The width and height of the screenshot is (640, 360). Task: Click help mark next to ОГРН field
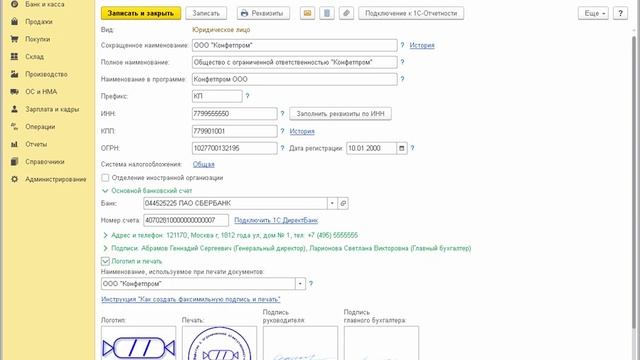click(282, 148)
